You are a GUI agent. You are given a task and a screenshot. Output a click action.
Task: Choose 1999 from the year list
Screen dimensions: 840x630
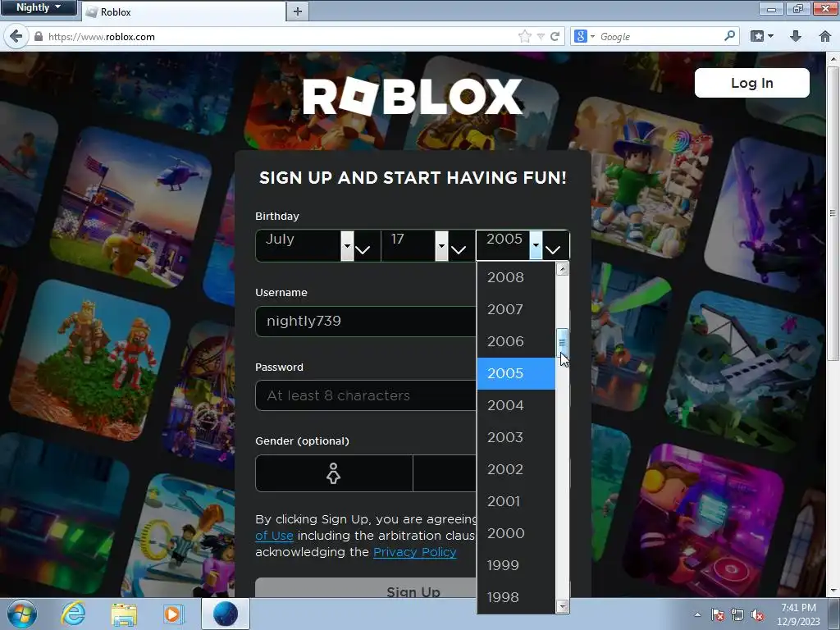coord(516,566)
